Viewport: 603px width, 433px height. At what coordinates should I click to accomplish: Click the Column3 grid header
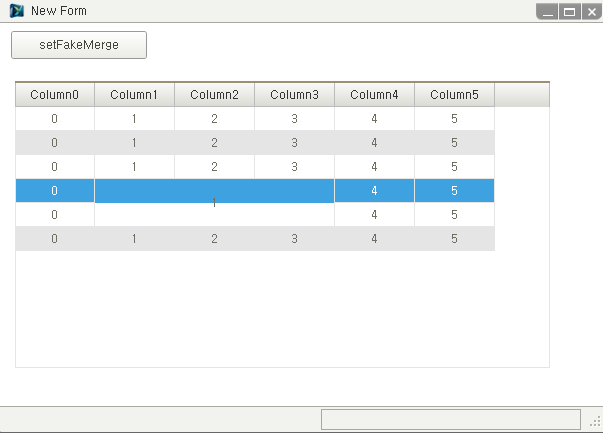pyautogui.click(x=294, y=95)
